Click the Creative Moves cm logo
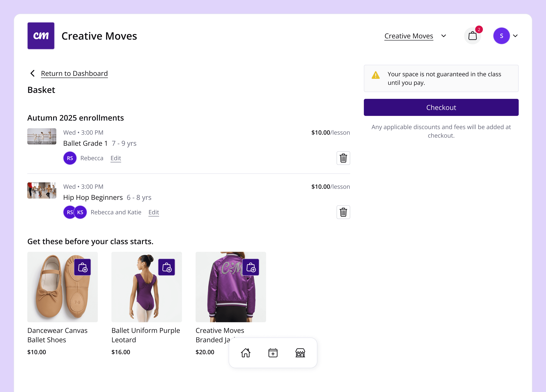546x392 pixels. (41, 36)
